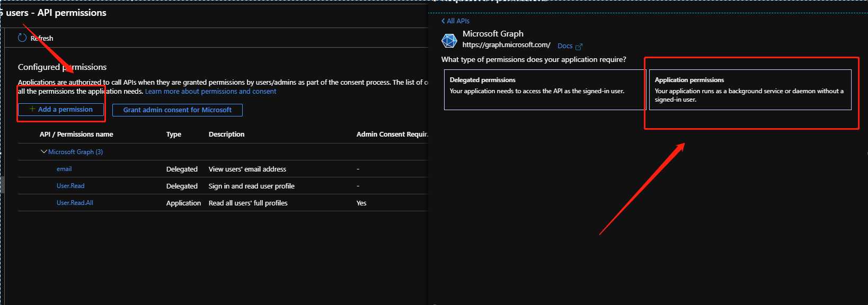Viewport: 868px width, 305px height.
Task: Click the Microsoft Graph hexagon logo icon
Action: coord(449,40)
